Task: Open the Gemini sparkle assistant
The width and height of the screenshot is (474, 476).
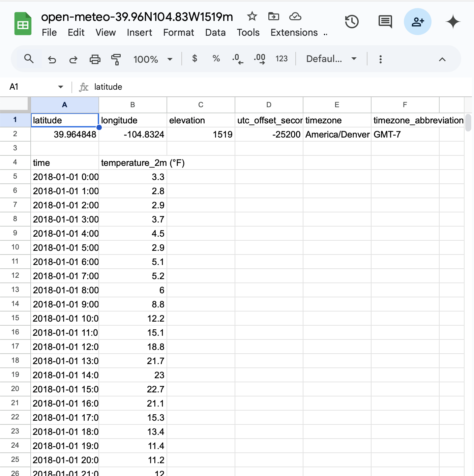Action: (453, 22)
